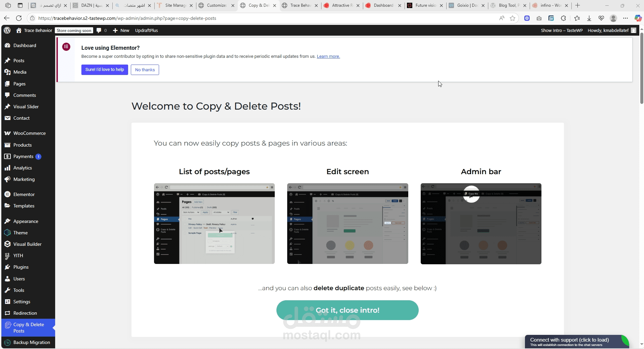This screenshot has width=644, height=349.
Task: Follow the Learn more link
Action: coord(328,56)
